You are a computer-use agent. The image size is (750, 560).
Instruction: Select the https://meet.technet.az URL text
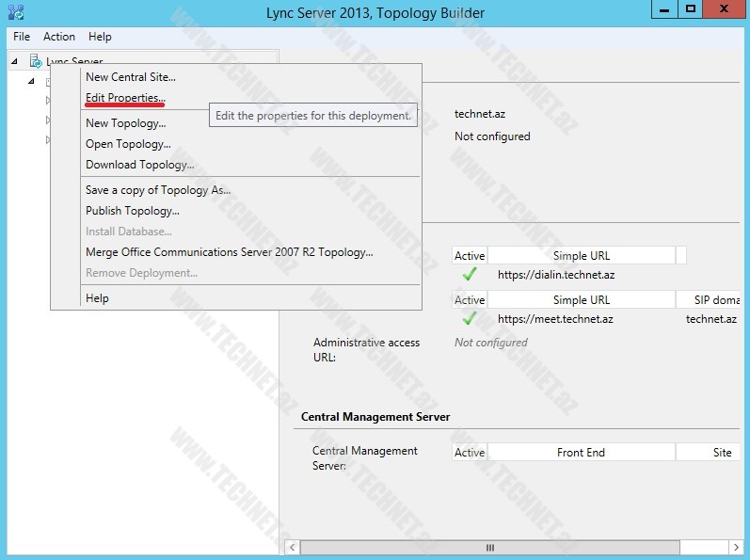click(555, 319)
